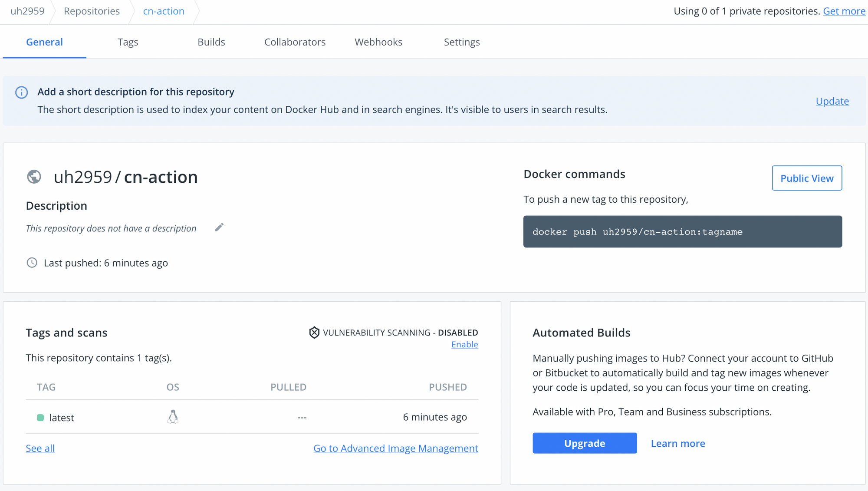Viewport: 868px width, 491px height.
Task: Click the info circle icon in banner
Action: point(21,92)
